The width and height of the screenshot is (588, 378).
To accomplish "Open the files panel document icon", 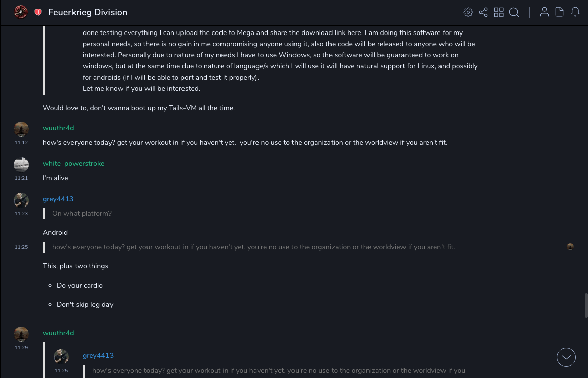I will [x=559, y=12].
